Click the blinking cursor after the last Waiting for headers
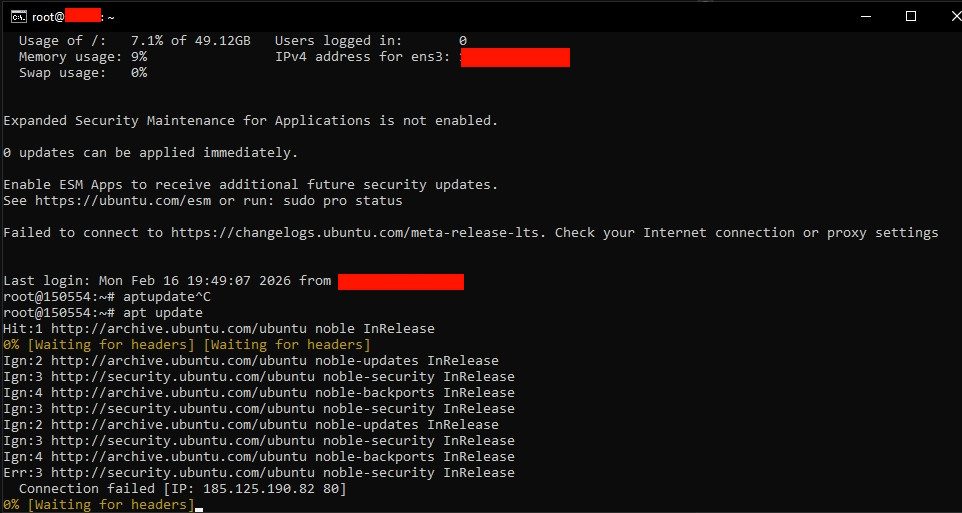Viewport: 962px width, 513px height. (x=199, y=506)
